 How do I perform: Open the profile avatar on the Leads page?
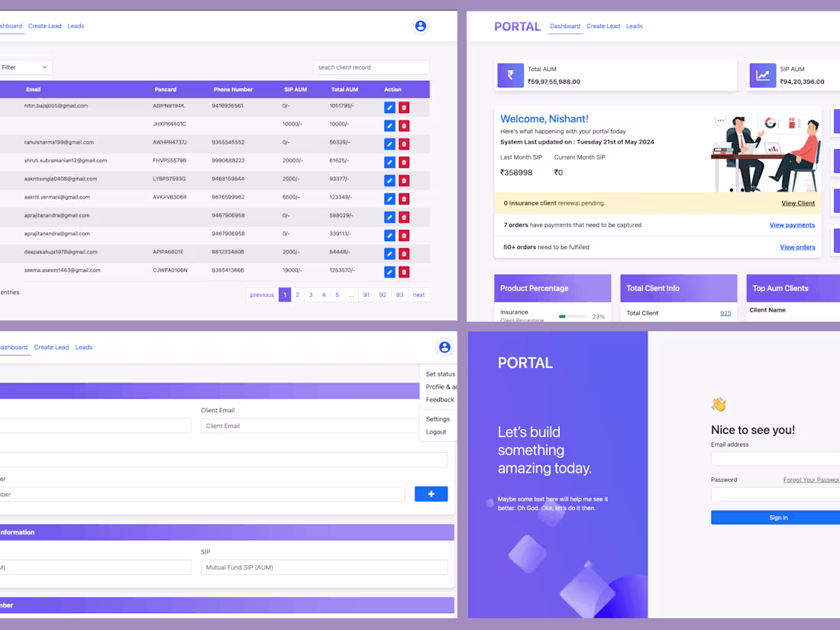point(420,25)
